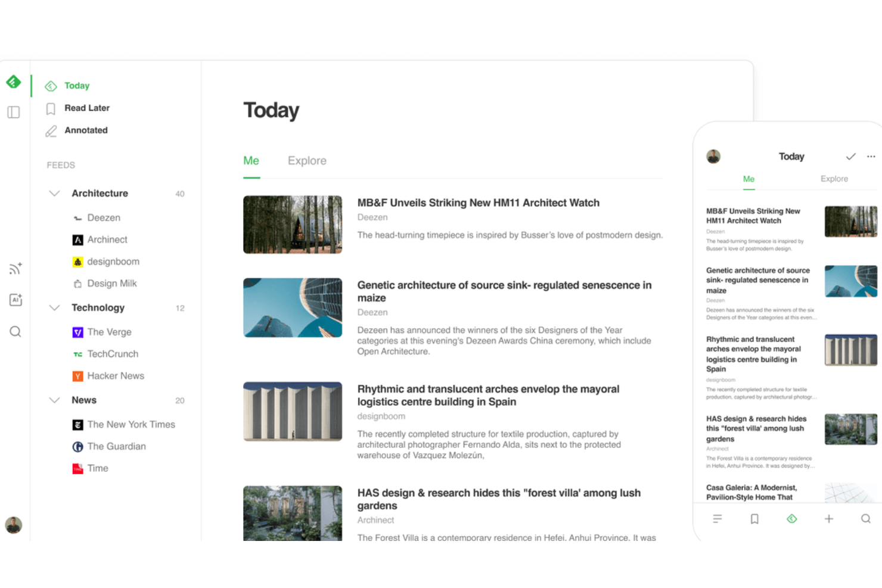Click the forest cabin article thumbnail
Image resolution: width=882 pixels, height=588 pixels.
(x=293, y=225)
